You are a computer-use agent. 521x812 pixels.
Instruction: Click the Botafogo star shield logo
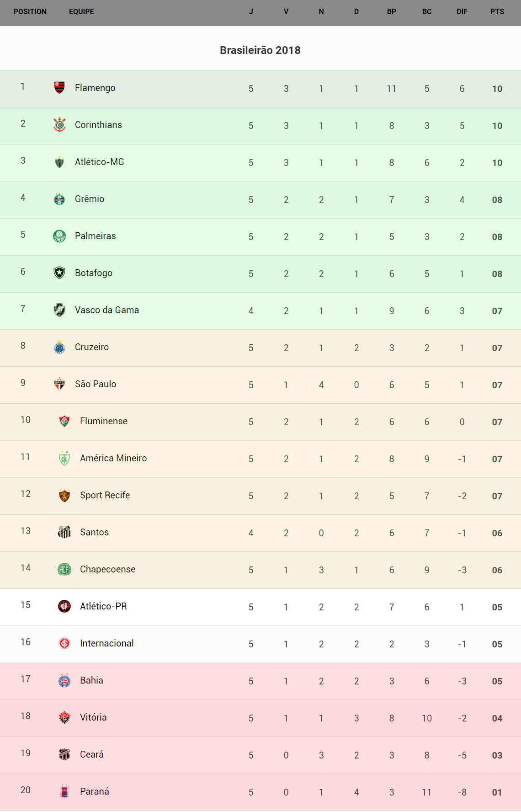pyautogui.click(x=59, y=273)
